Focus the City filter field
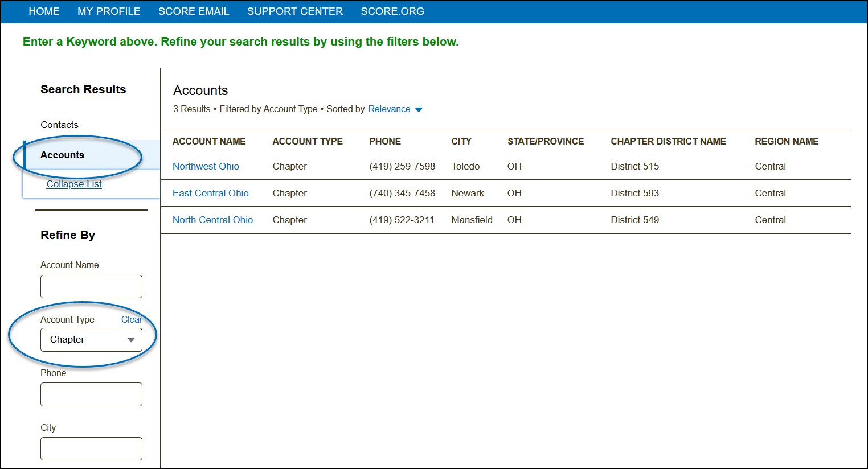The width and height of the screenshot is (868, 469). 91,449
